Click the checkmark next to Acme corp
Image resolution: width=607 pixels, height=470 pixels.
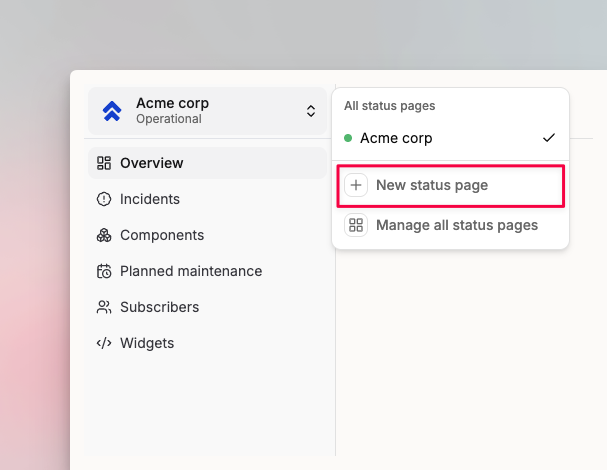pyautogui.click(x=549, y=138)
